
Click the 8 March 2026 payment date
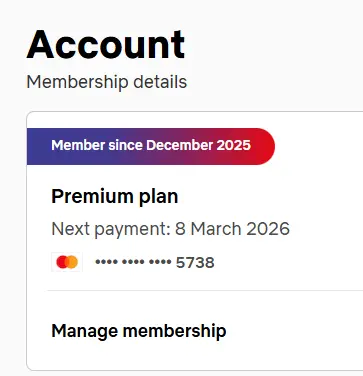click(x=232, y=229)
